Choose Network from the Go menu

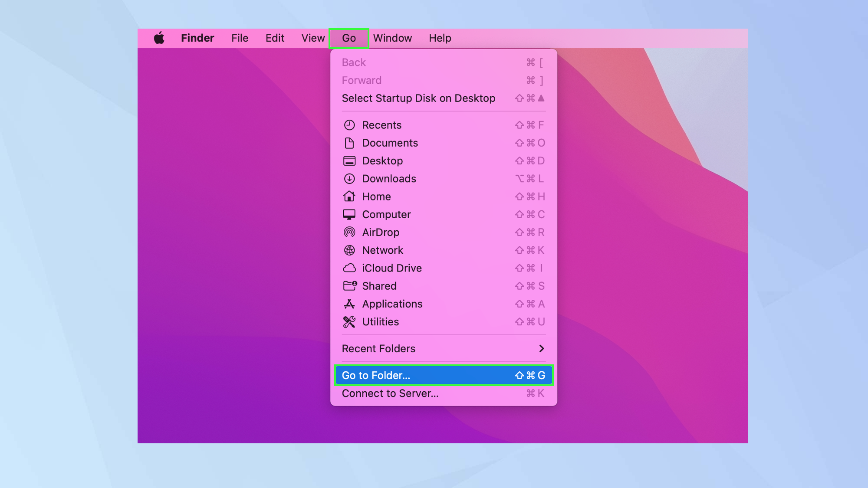[444, 250]
